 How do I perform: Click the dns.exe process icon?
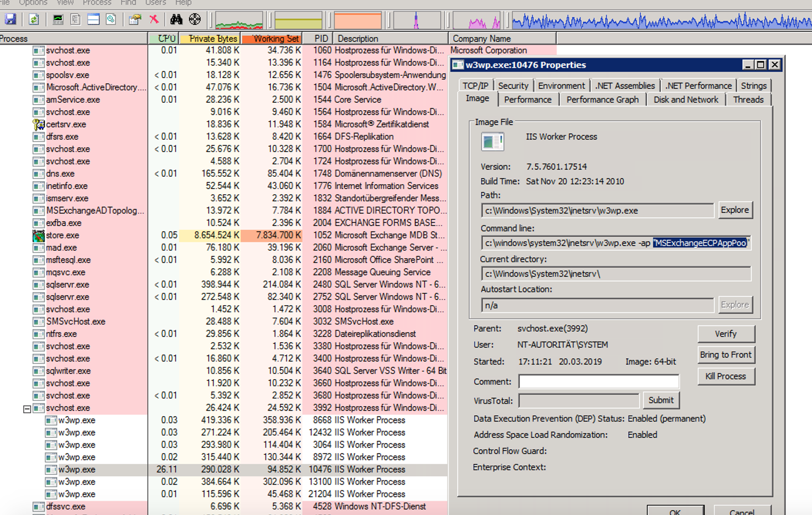point(39,173)
